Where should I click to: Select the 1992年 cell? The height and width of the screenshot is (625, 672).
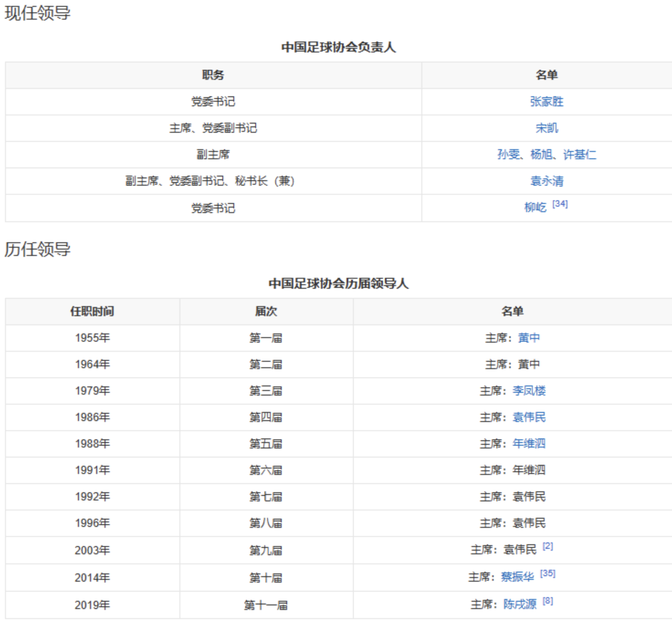pyautogui.click(x=92, y=497)
